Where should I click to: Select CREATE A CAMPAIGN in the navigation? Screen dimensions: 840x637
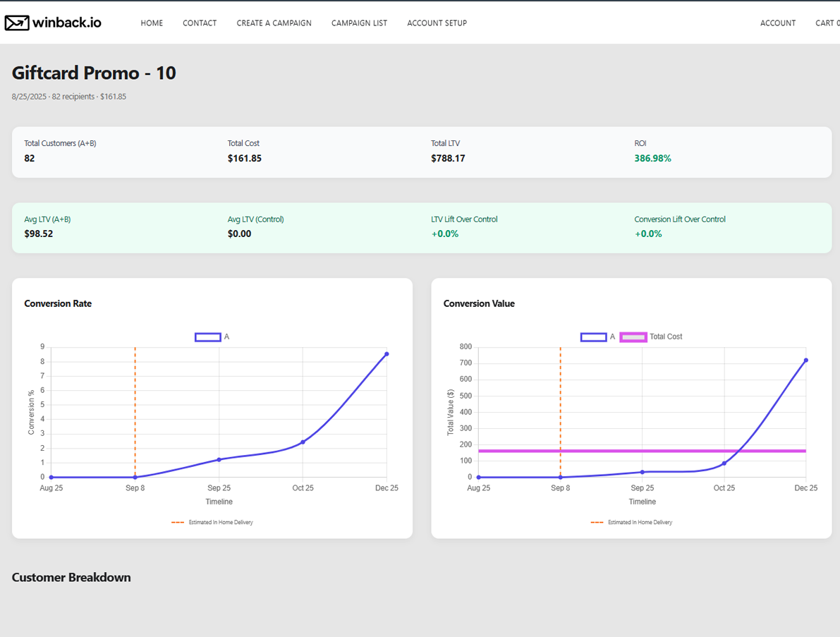[274, 23]
